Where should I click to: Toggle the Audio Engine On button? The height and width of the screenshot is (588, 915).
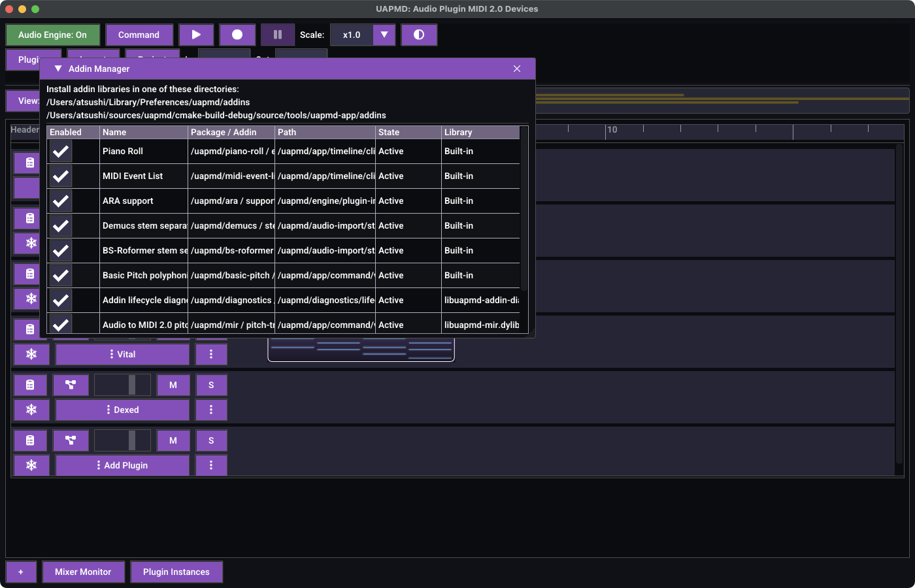pos(52,35)
